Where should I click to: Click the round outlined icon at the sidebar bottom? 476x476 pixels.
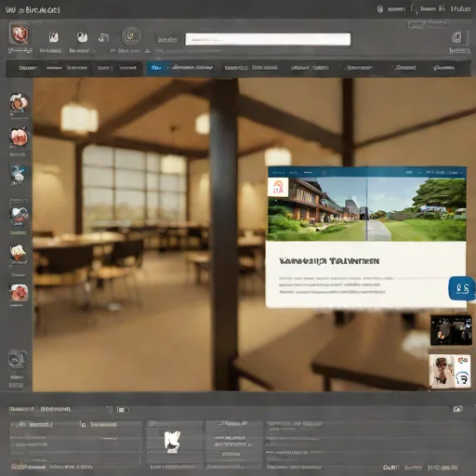[x=17, y=359]
